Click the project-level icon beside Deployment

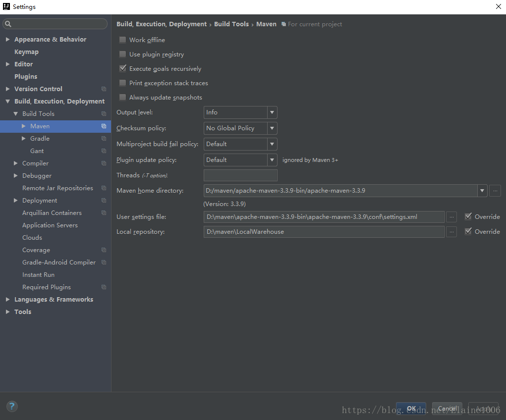[104, 200]
